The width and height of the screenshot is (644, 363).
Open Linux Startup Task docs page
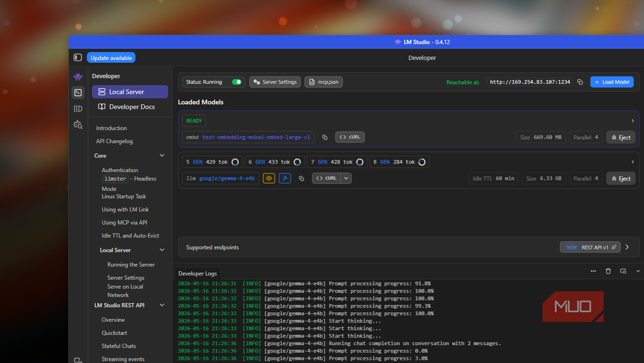coord(124,197)
